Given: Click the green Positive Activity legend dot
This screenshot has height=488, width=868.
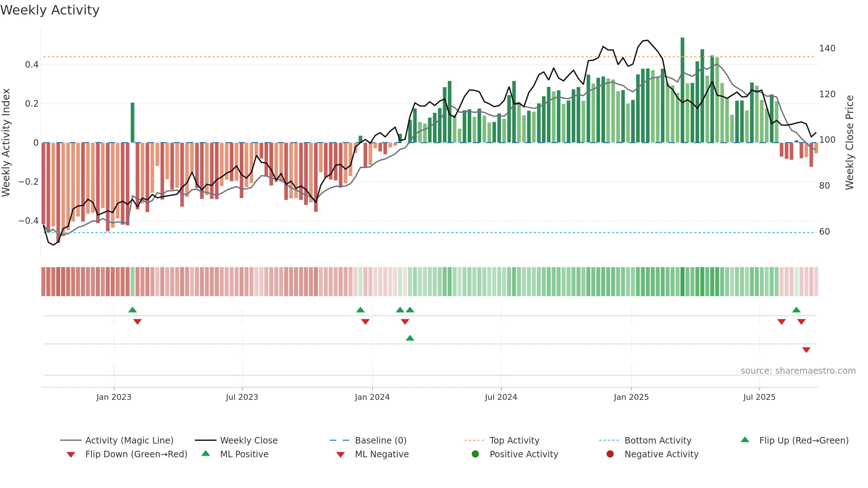Looking at the screenshot, I should click(x=476, y=454).
